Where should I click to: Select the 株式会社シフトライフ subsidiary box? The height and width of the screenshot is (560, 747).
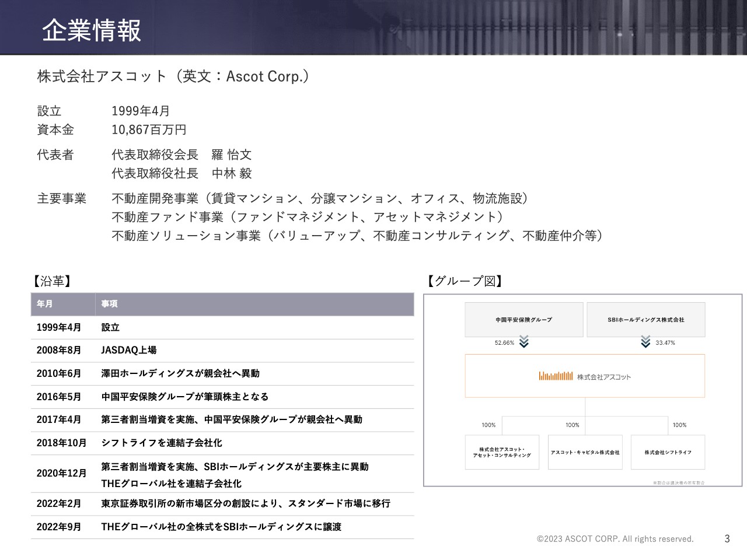point(669,452)
